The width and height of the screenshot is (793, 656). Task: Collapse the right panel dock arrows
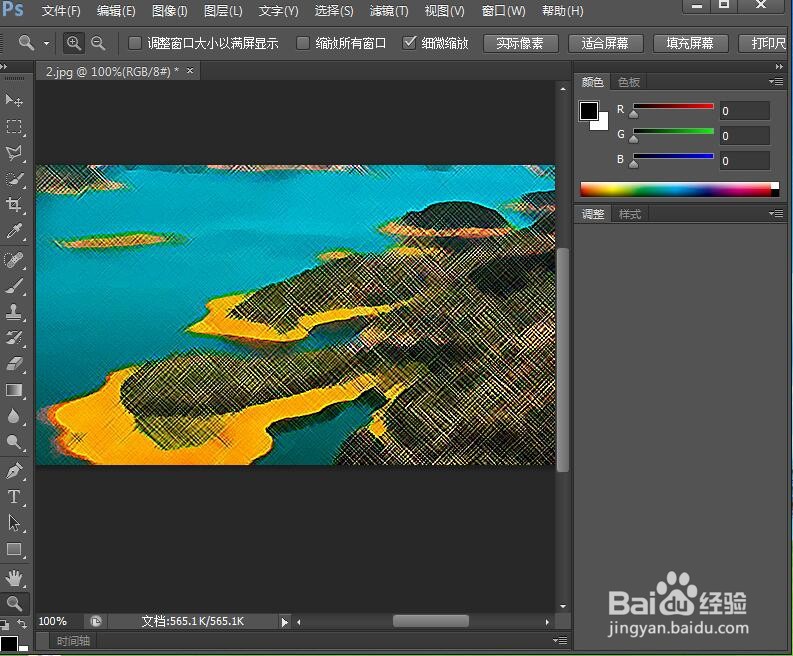pyautogui.click(x=779, y=66)
